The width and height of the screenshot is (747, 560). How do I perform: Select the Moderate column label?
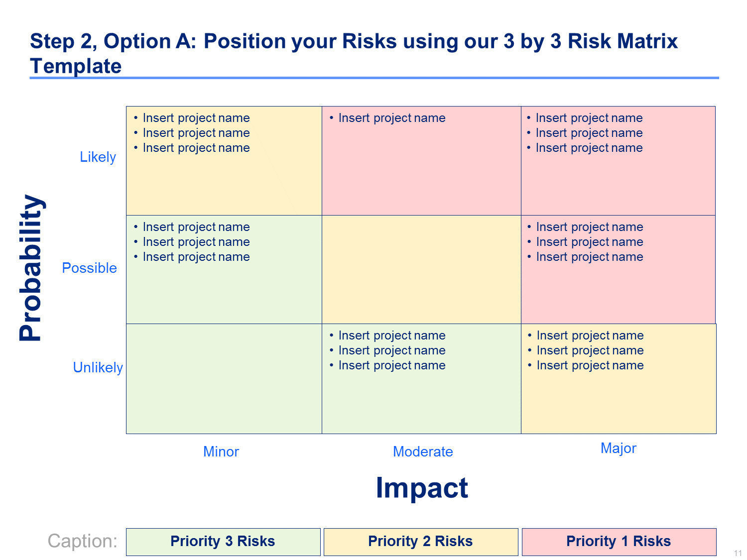point(423,452)
